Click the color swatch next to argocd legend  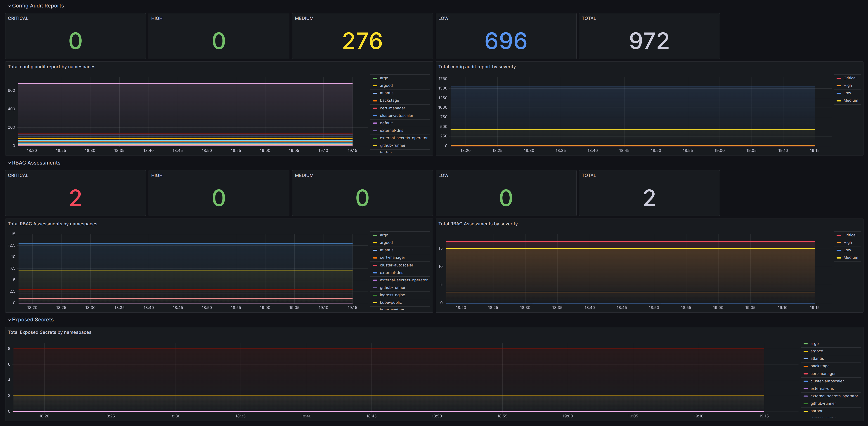click(x=375, y=85)
